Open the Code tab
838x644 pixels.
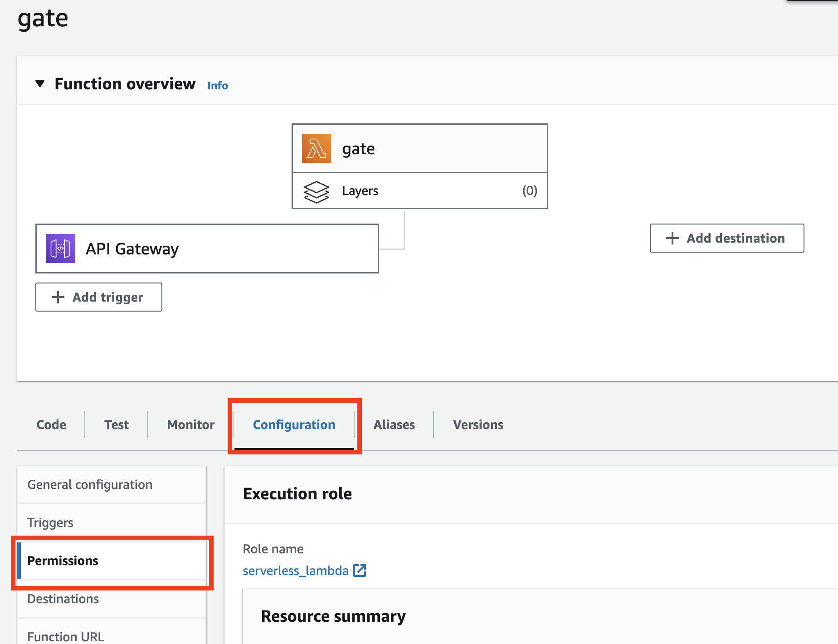pos(51,424)
